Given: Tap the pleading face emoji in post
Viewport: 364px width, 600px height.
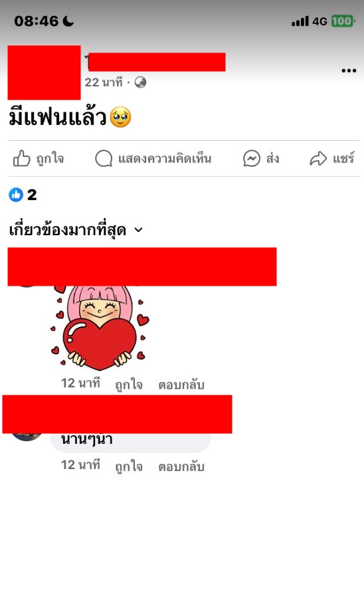Looking at the screenshot, I should 120,118.
